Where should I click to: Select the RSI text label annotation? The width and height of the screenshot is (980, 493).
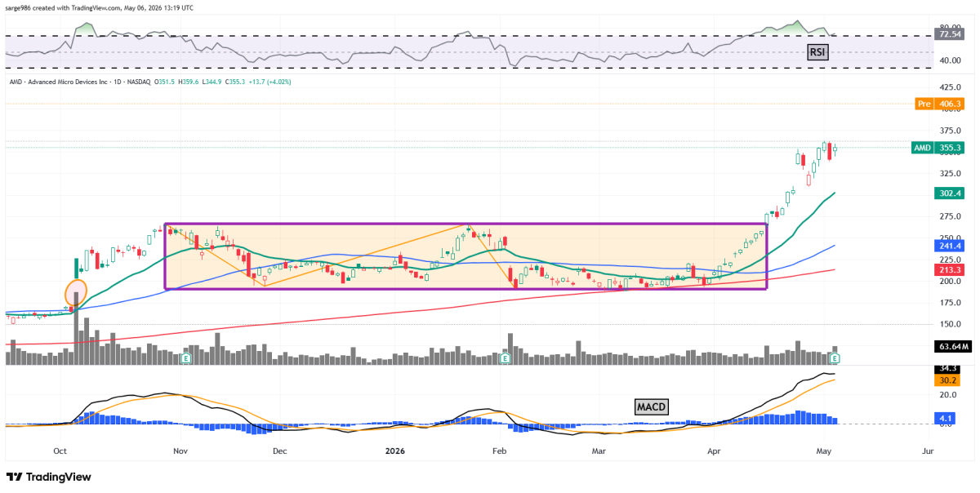click(x=817, y=52)
